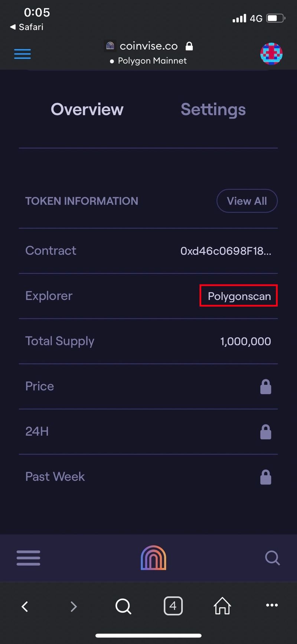
Task: Open the bottom-left navigation menu icon
Action: point(28,558)
